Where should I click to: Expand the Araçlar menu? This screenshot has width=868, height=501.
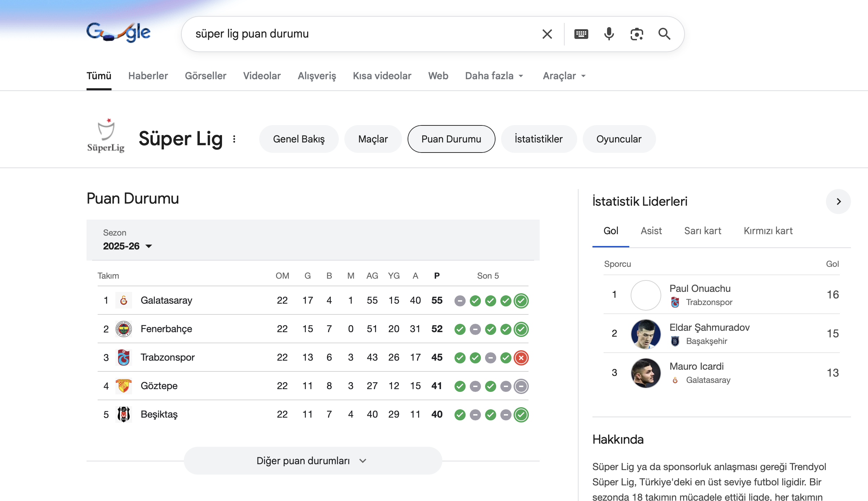564,76
